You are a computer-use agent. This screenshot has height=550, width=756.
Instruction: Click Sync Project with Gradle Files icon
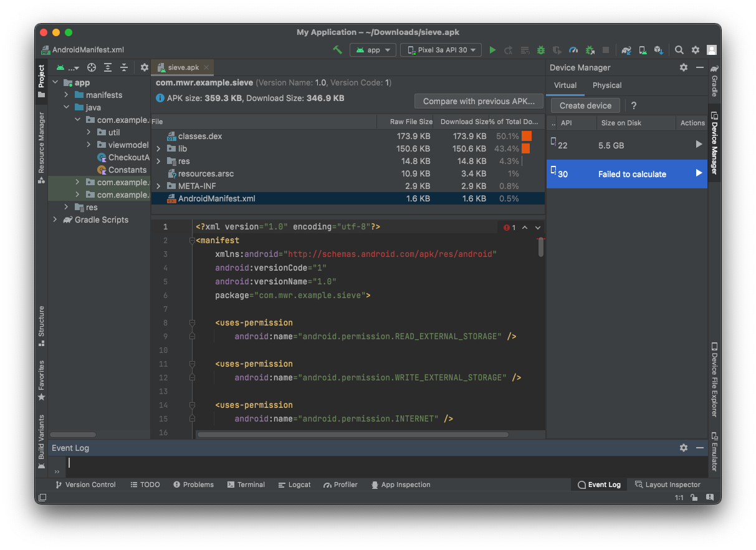[626, 50]
